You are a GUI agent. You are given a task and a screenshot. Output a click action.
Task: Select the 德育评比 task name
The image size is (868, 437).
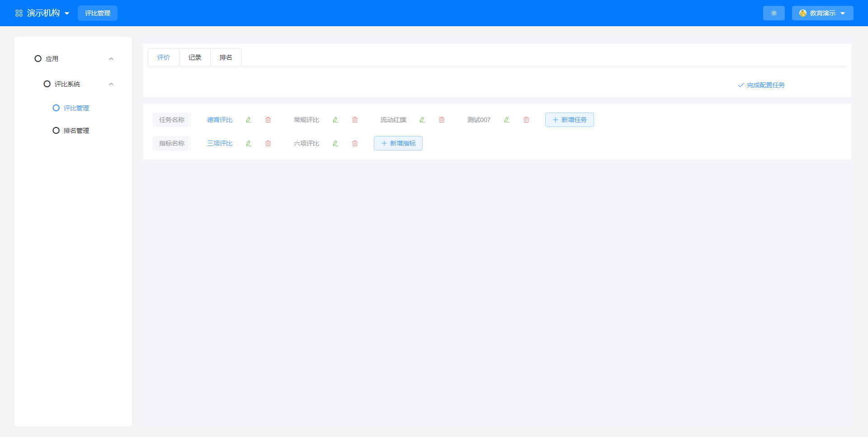pyautogui.click(x=220, y=120)
